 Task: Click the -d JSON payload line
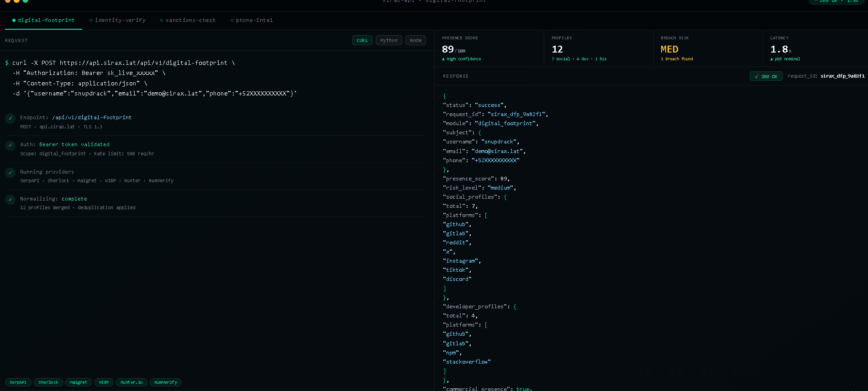(155, 94)
